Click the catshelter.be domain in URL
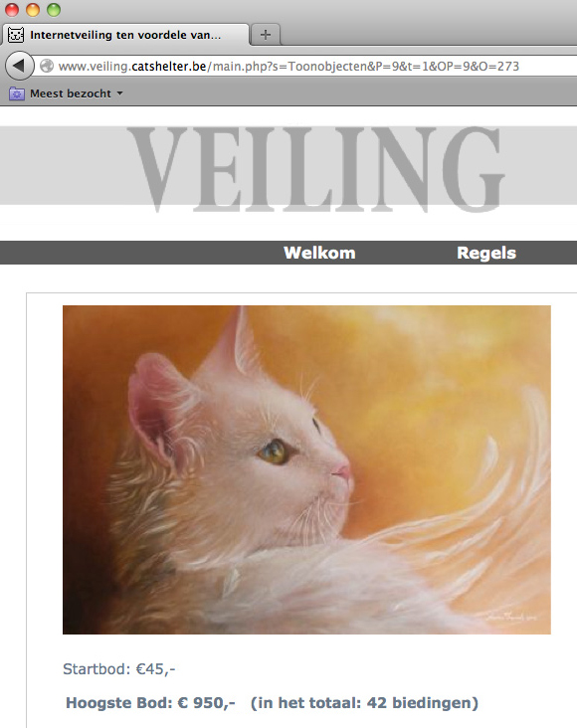This screenshot has height=728, width=577. (169, 67)
